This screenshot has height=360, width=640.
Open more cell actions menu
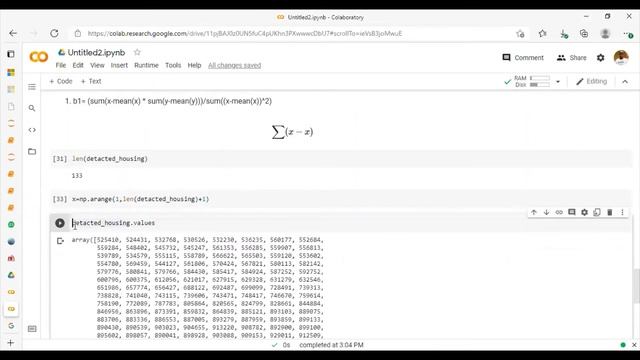click(x=622, y=212)
